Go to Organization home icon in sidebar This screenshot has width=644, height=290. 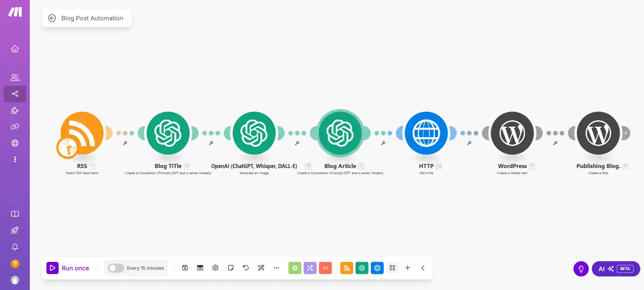point(15,49)
